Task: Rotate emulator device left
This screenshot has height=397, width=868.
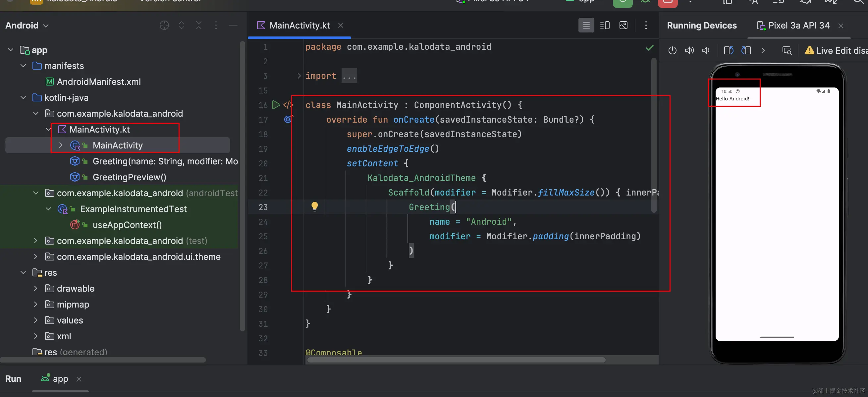Action: [x=729, y=51]
